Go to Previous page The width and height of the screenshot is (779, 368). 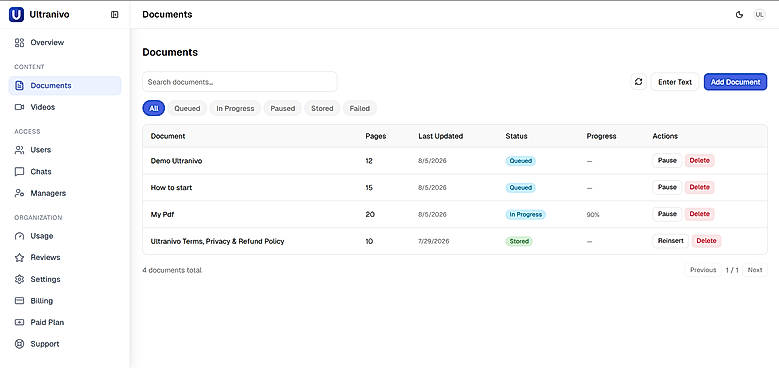(x=703, y=270)
